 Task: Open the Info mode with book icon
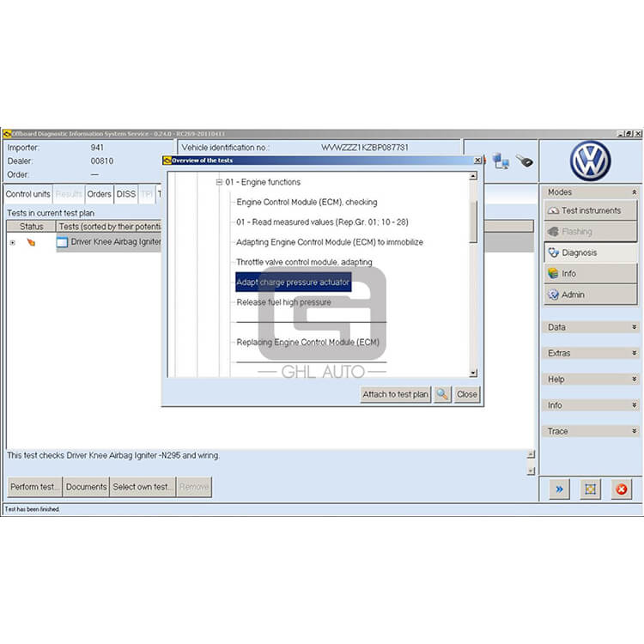coord(590,274)
